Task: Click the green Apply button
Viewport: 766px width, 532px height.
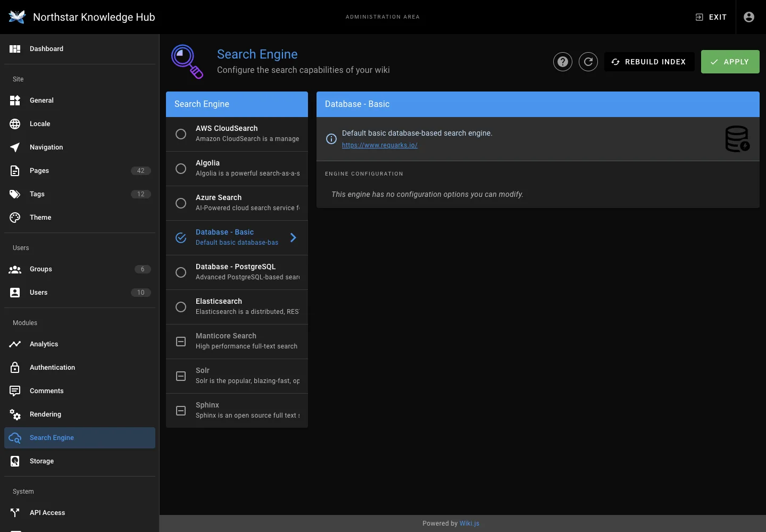Action: click(x=730, y=62)
